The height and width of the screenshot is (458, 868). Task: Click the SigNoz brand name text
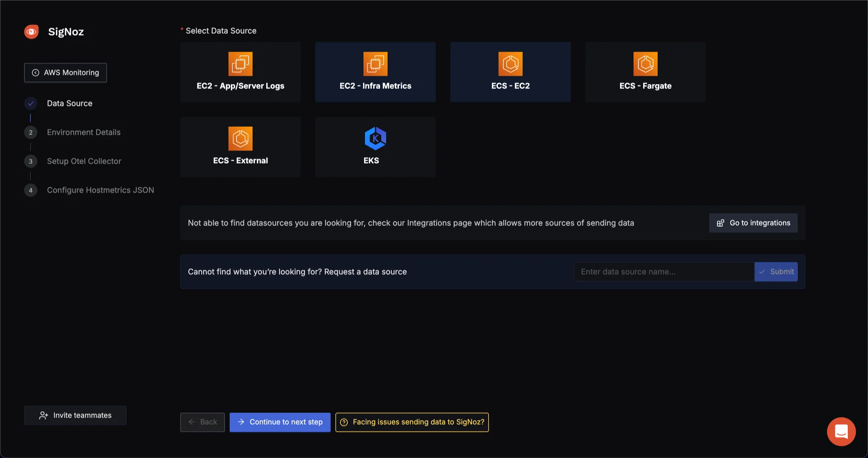(66, 32)
